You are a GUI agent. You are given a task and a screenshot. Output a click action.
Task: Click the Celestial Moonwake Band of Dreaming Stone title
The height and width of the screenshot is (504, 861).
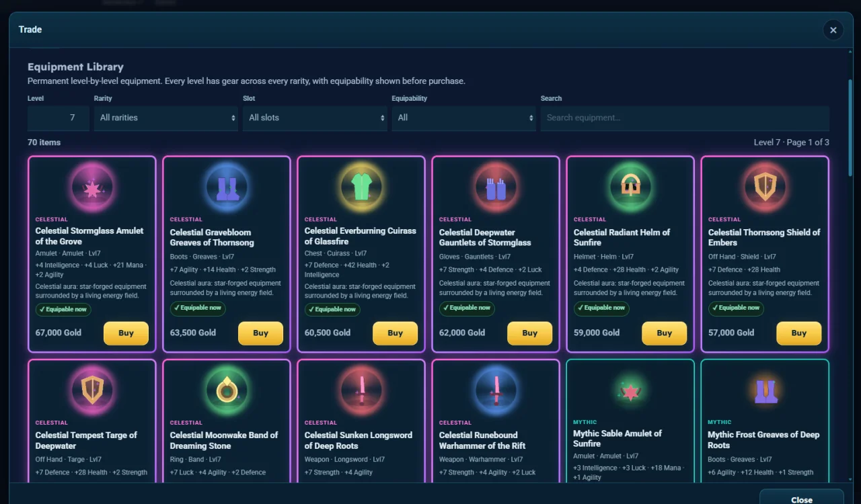pos(224,440)
